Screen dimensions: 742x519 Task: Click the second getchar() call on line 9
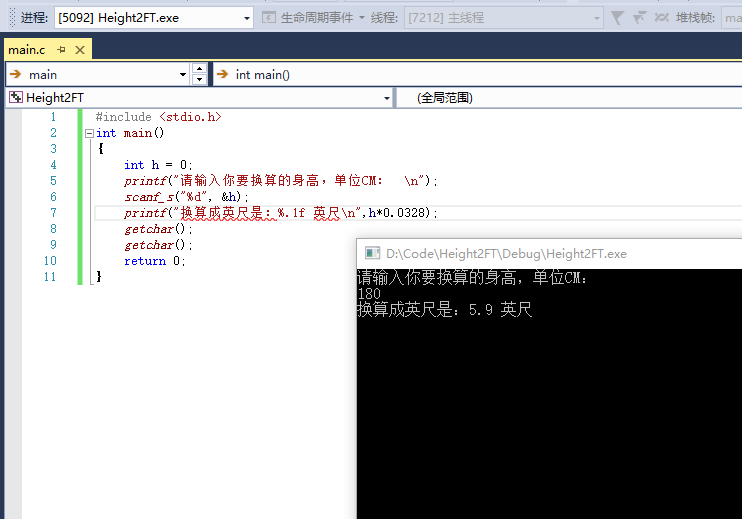tap(158, 245)
